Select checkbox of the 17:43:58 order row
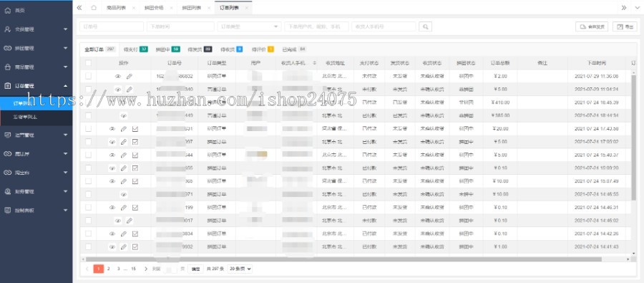Screen dimensions: 644x283 point(88,129)
